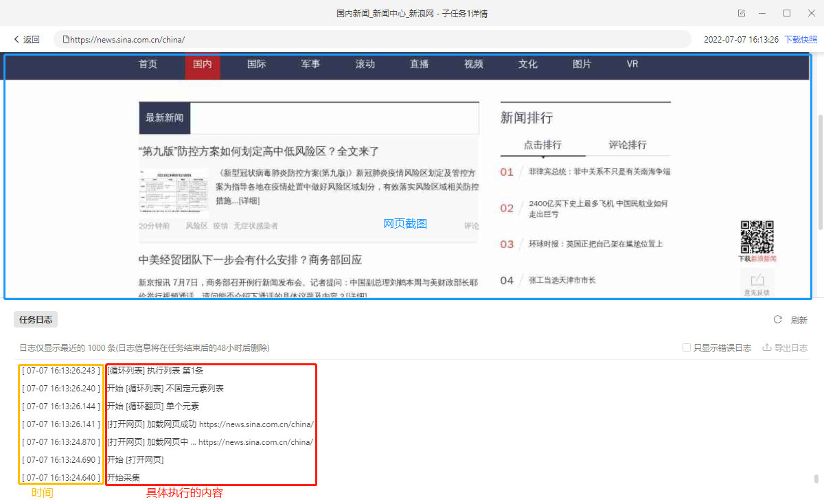Switch to the 点击排行 tab

[542, 145]
